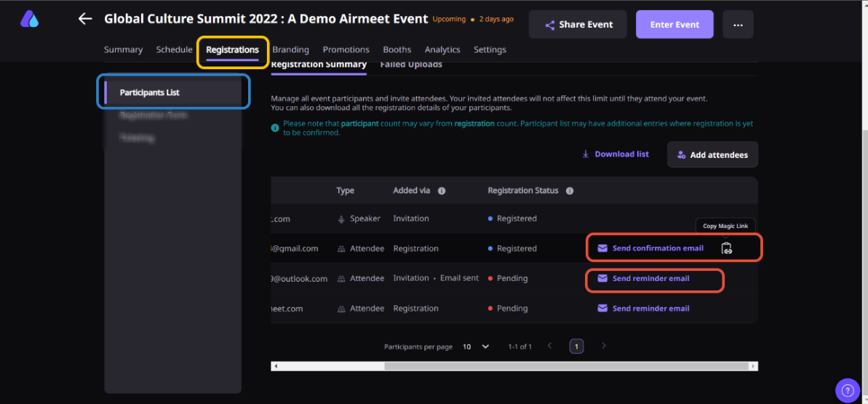Click Pending status in outlook.com row
This screenshot has width=868, height=404.
point(508,278)
